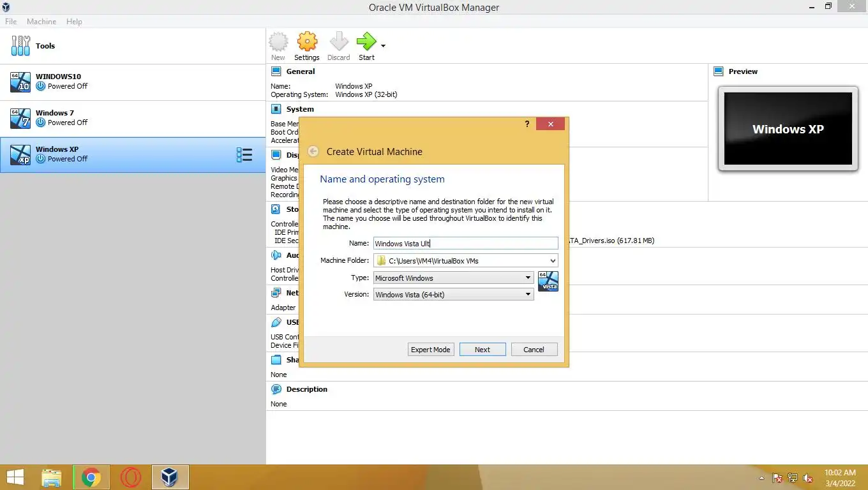Open the File menu

pos(11,22)
